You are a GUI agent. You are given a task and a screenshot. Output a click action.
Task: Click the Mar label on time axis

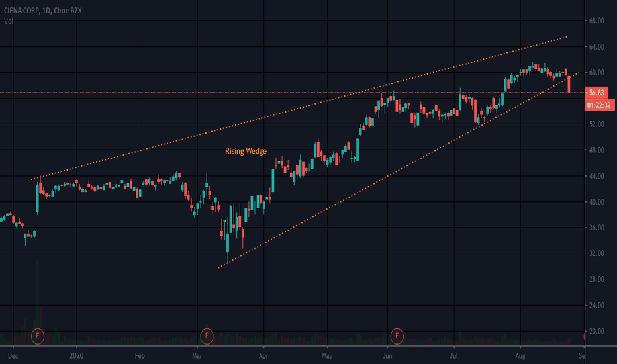pos(197,356)
